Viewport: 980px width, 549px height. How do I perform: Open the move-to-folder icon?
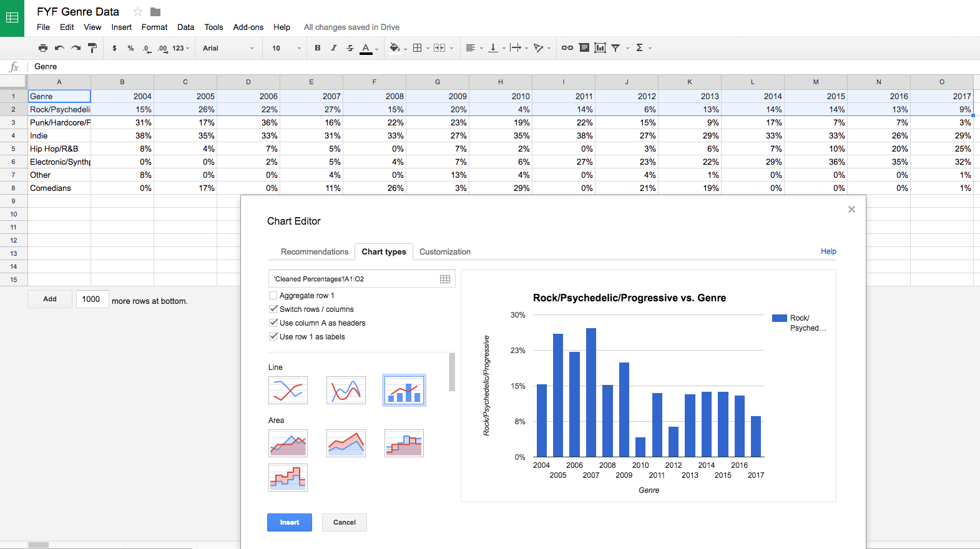[x=155, y=12]
